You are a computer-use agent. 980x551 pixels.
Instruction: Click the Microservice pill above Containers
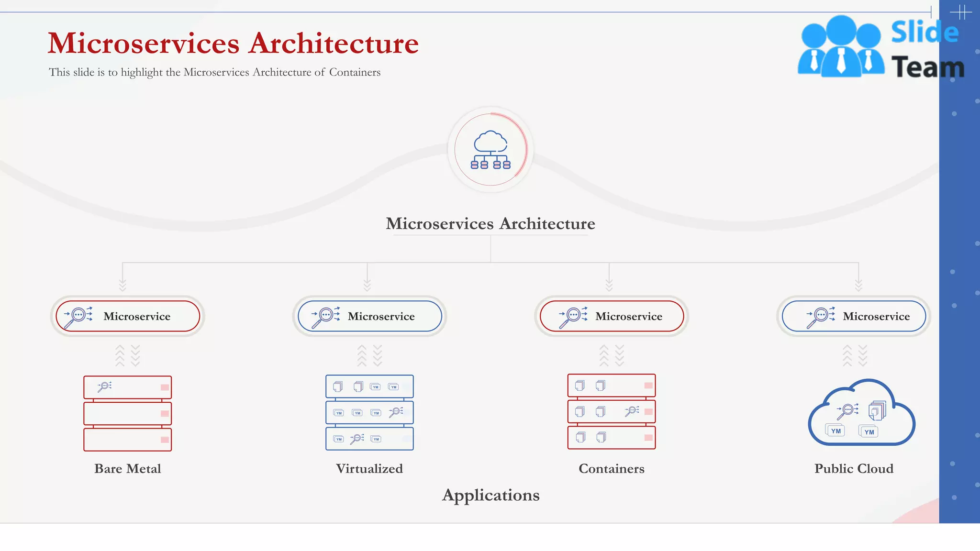(x=612, y=316)
